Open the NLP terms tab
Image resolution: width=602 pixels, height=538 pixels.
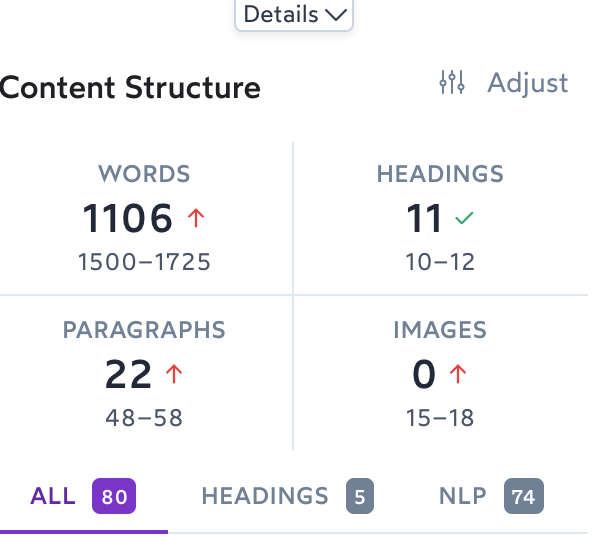491,497
